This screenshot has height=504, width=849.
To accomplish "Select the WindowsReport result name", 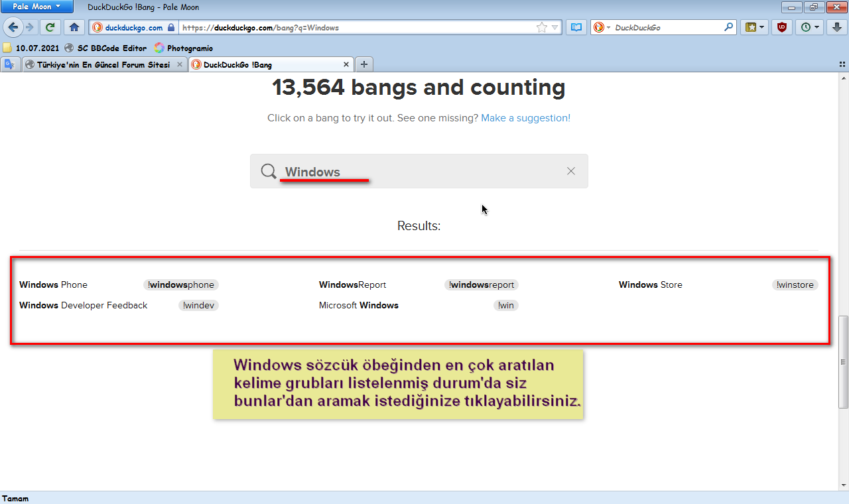I will [352, 284].
